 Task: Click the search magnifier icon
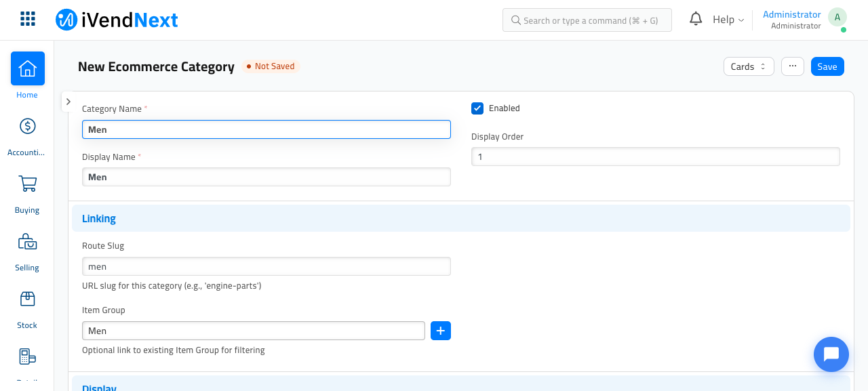click(516, 20)
